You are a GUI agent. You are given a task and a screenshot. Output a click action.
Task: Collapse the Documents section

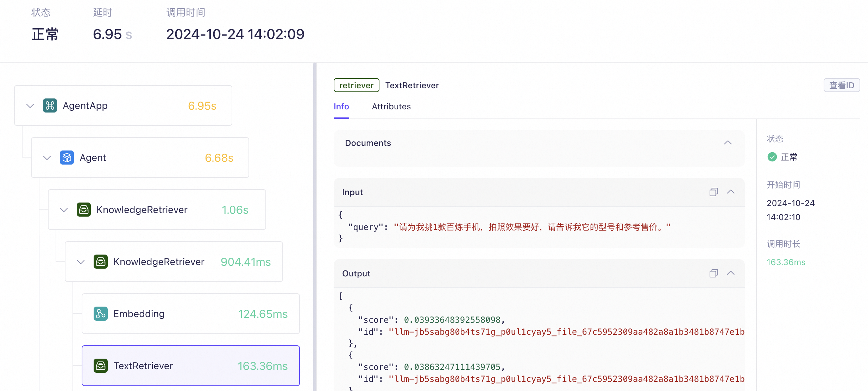tap(728, 143)
